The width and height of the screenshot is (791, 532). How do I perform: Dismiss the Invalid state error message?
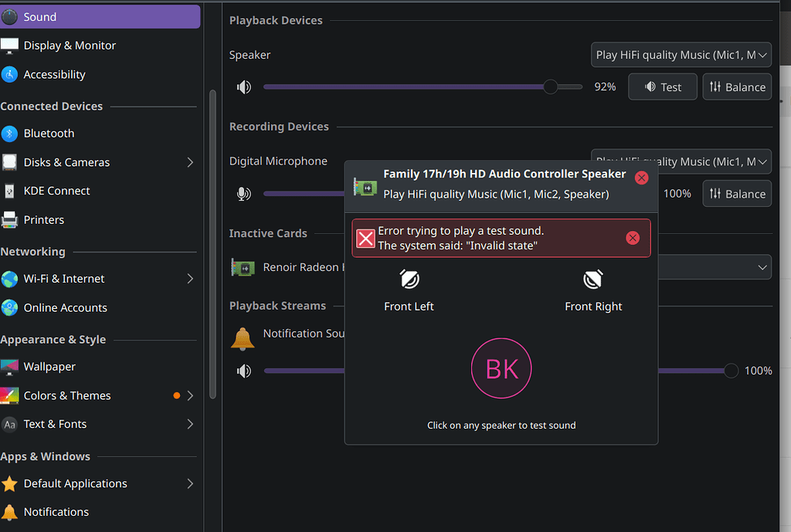[633, 238]
